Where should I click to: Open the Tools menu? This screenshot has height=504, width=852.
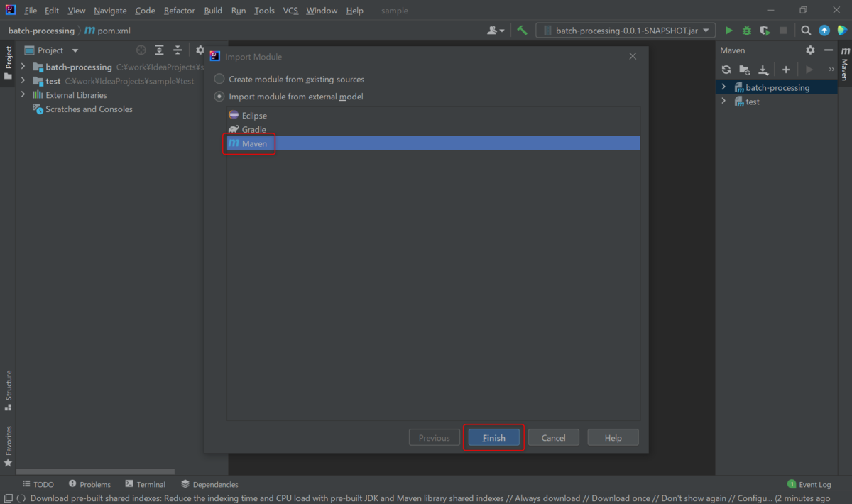[x=264, y=11]
